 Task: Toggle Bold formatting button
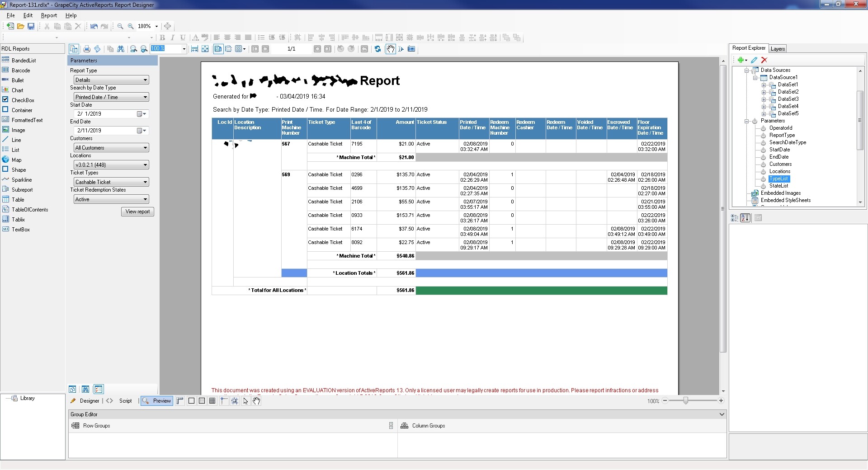point(162,38)
